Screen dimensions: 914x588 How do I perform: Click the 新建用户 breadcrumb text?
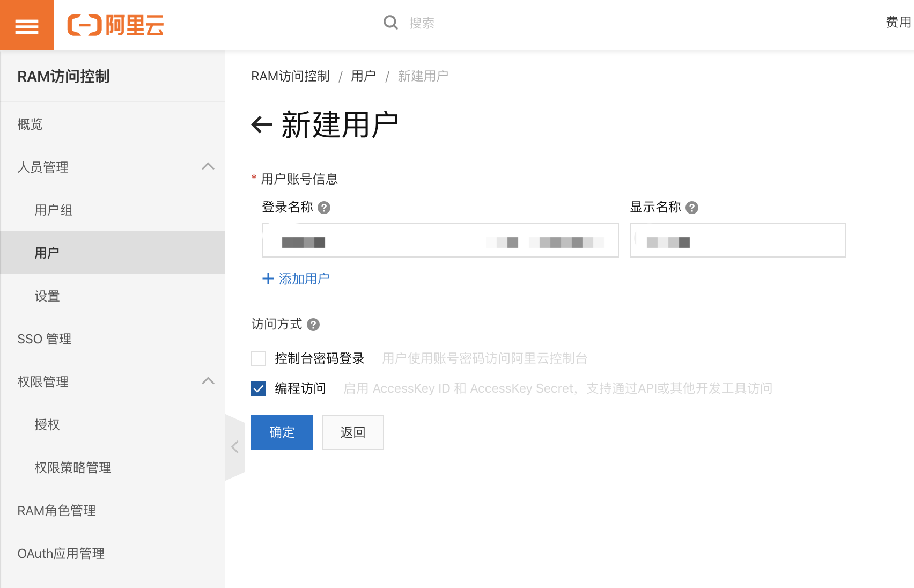click(423, 76)
